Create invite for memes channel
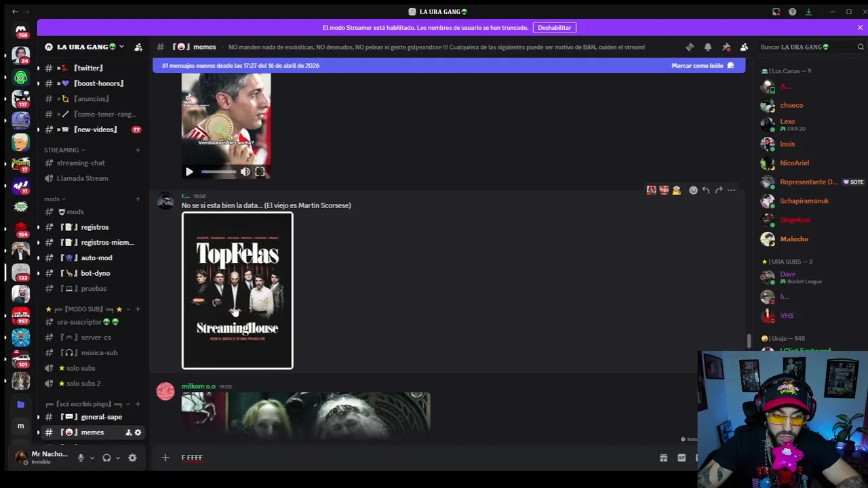868x488 pixels. (x=128, y=432)
